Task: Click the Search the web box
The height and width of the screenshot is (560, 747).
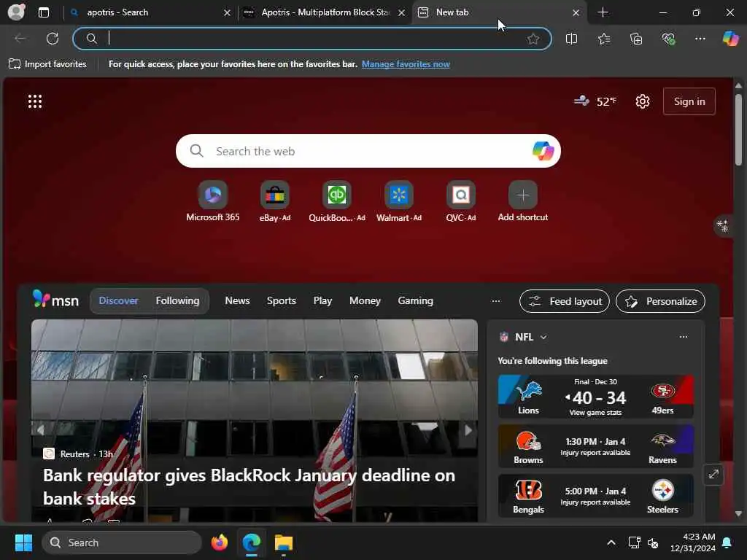Action: [368, 151]
